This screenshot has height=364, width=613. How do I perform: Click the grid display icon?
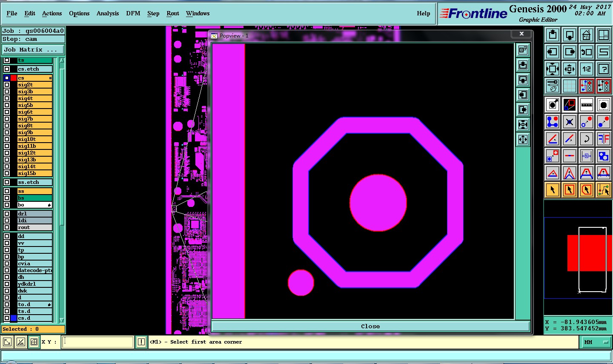click(x=570, y=86)
